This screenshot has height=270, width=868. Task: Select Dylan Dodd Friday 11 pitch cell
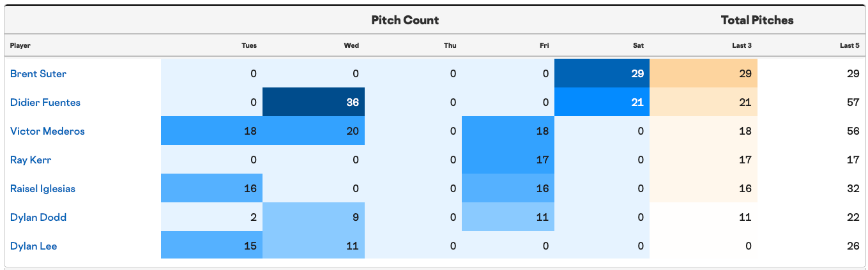(507, 217)
